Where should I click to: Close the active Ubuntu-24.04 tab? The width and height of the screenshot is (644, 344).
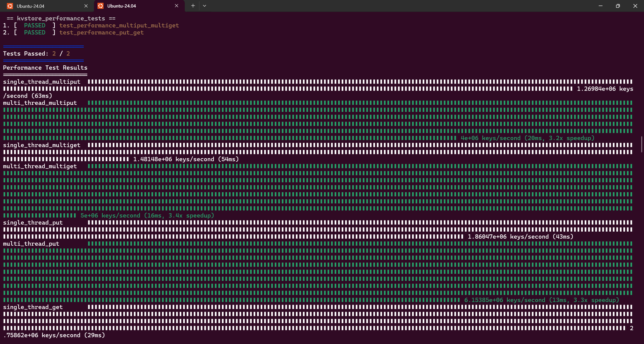click(x=177, y=6)
